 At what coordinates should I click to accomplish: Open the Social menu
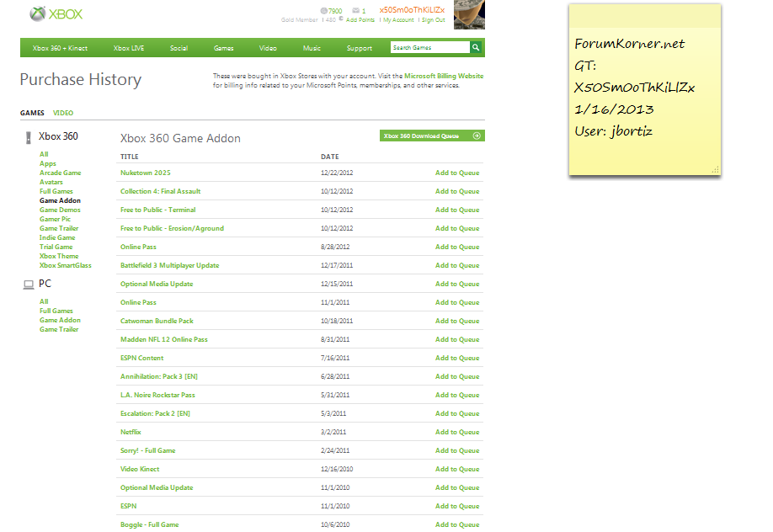point(179,48)
